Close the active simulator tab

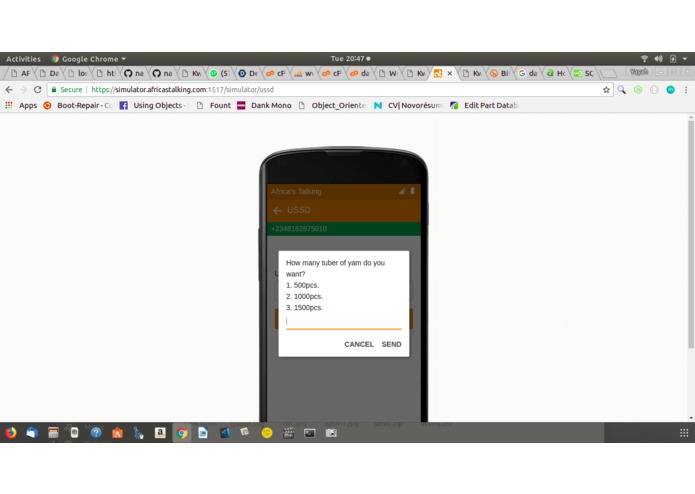[x=449, y=74]
